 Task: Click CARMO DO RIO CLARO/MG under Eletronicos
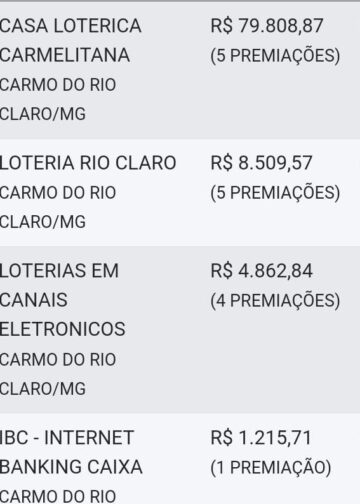pyautogui.click(x=58, y=374)
